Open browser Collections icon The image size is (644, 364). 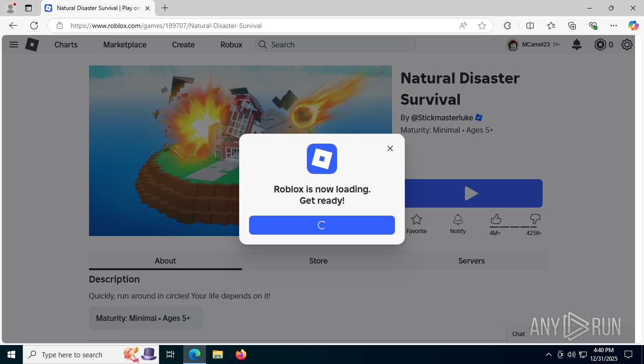572,26
